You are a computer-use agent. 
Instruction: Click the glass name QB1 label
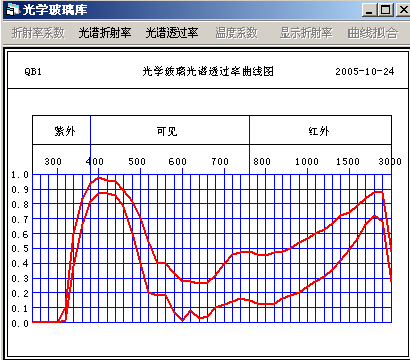33,71
